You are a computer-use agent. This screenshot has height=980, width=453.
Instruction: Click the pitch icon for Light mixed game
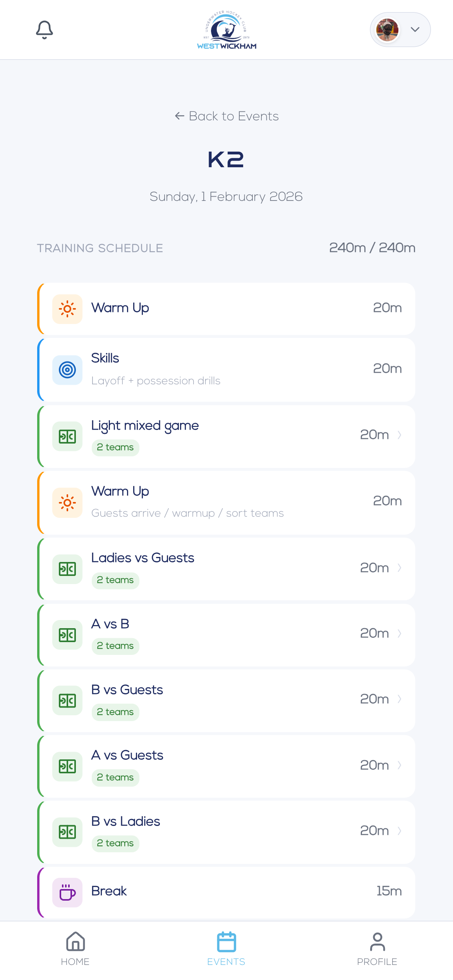67,437
